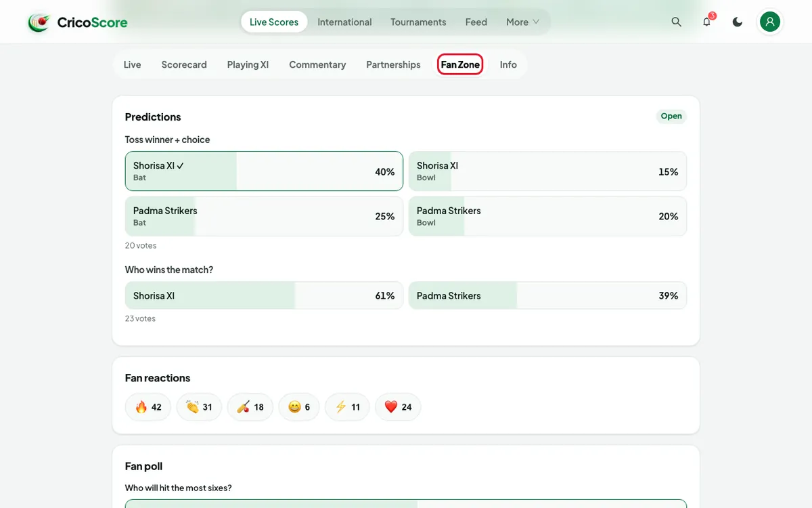Click "Who will hit the most sixes?"
This screenshot has height=508, width=812.
coord(179,488)
